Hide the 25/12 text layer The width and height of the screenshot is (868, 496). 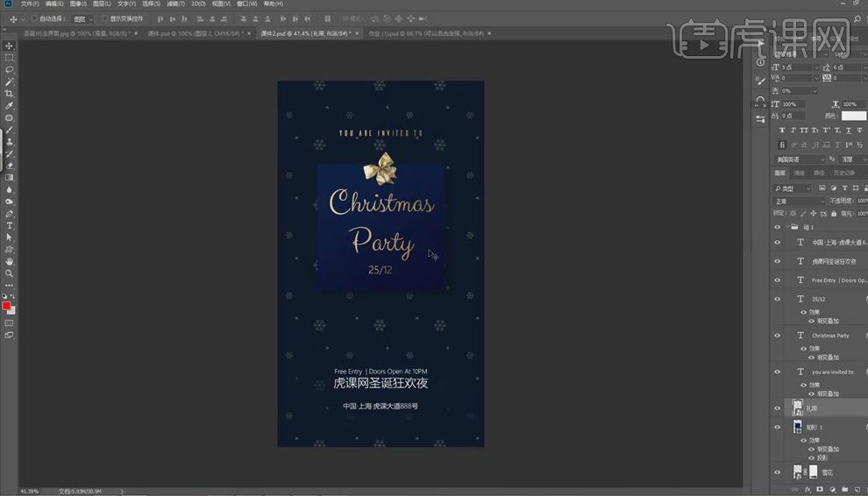[x=777, y=299]
